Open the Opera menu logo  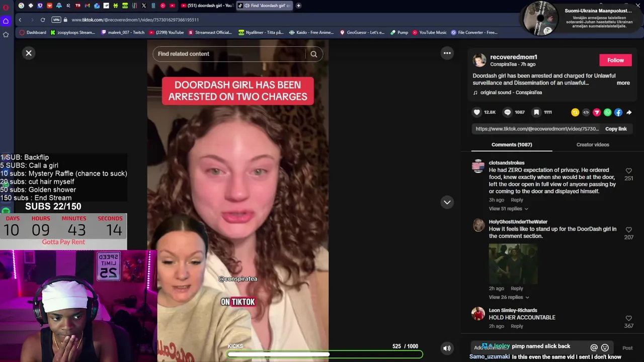[6, 7]
